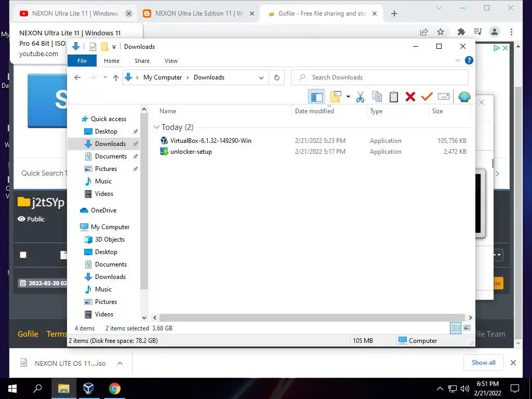
Task: Open the notification center icon
Action: (x=515, y=388)
